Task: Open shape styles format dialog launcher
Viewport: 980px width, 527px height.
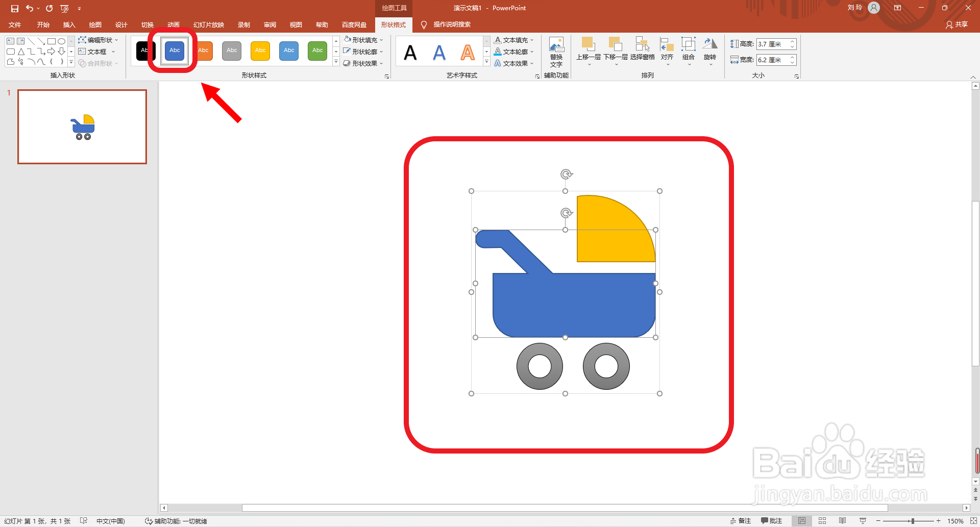Action: click(x=387, y=77)
